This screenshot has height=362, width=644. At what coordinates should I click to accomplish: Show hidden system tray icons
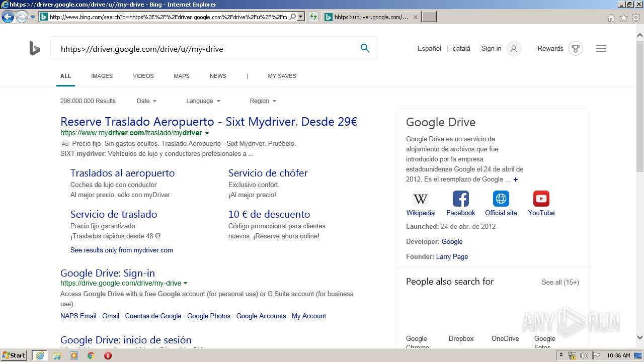coord(561,355)
